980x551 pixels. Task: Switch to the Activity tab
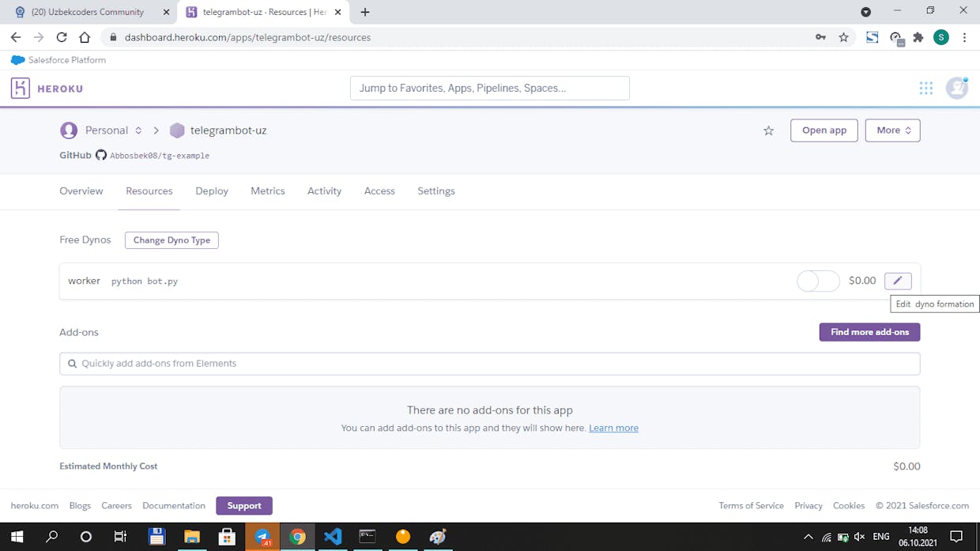[x=325, y=191]
